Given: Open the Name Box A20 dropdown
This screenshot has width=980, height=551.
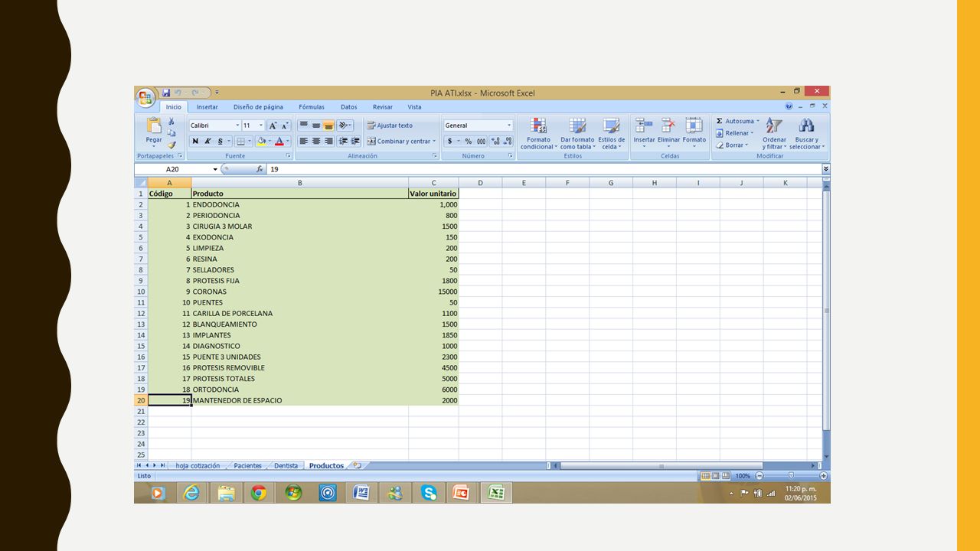Looking at the screenshot, I should (x=215, y=169).
